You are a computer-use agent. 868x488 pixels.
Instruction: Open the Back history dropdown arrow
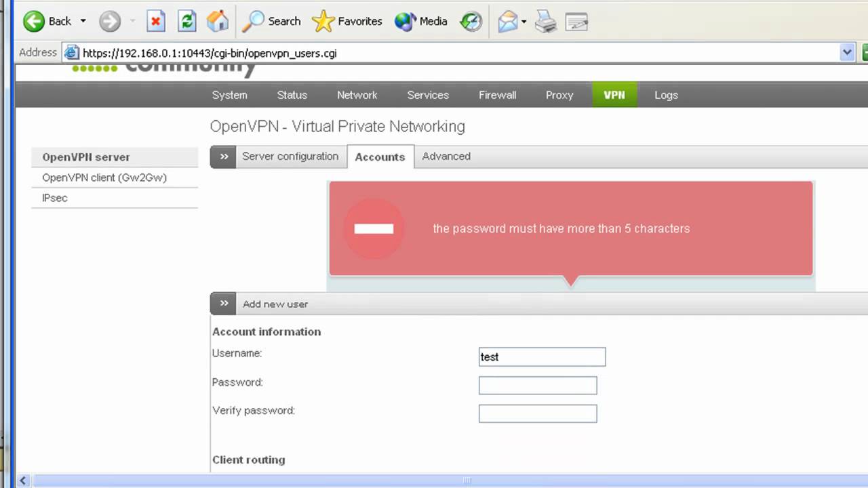pos(83,21)
